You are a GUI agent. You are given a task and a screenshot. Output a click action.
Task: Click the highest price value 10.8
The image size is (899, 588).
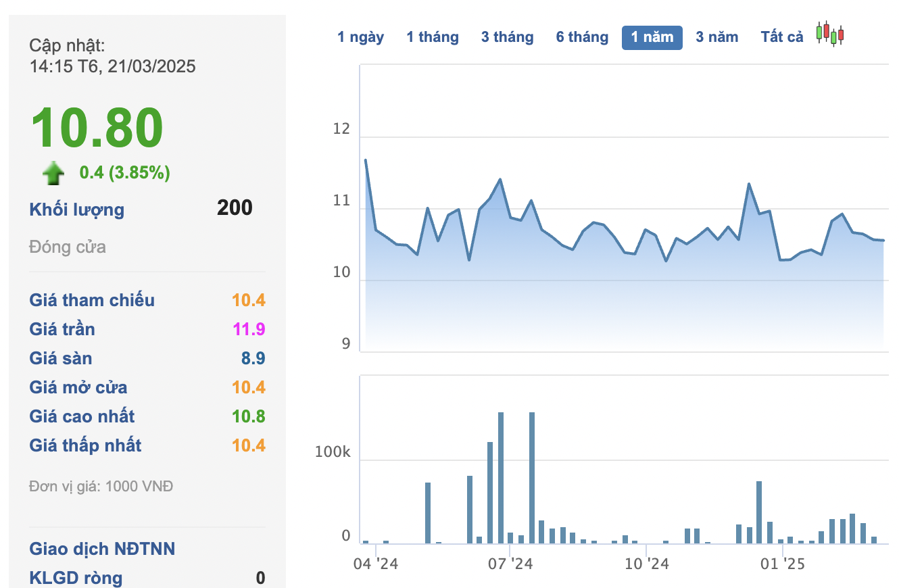249,416
